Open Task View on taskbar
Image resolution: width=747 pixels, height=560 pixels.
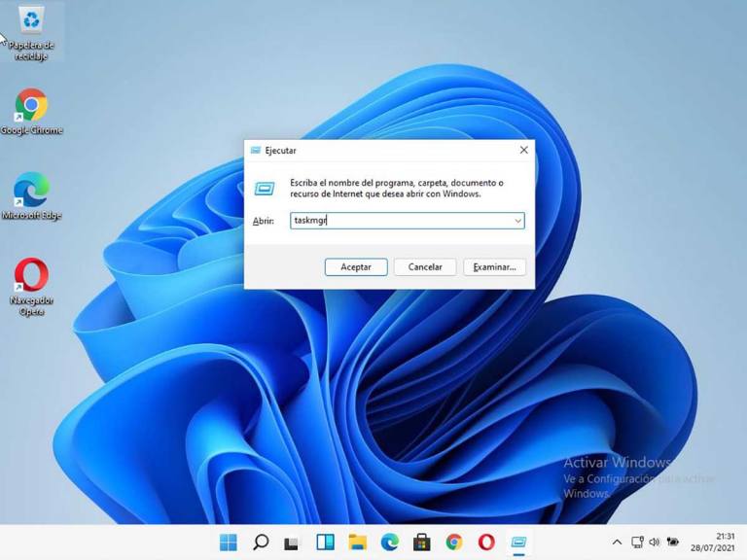click(292, 542)
